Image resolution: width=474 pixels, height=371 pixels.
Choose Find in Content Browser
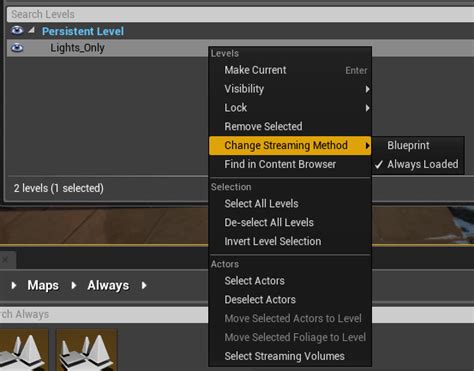[x=290, y=164]
